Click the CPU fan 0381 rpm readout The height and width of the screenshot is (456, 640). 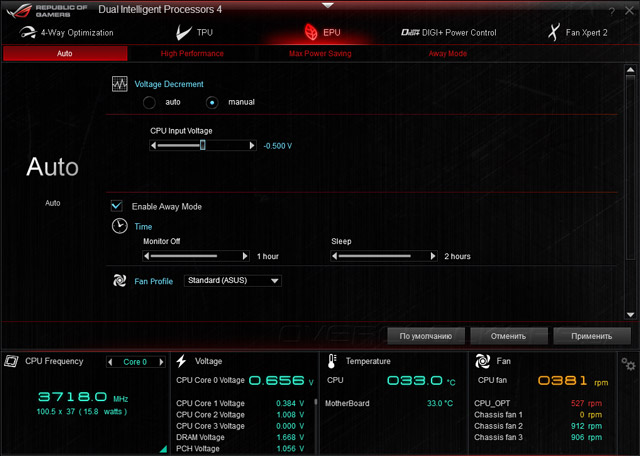tap(573, 380)
